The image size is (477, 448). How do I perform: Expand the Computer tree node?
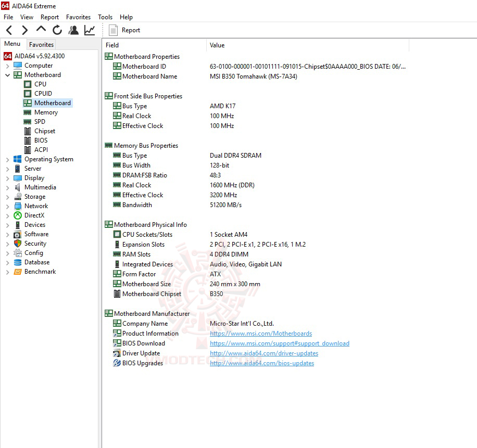click(8, 66)
